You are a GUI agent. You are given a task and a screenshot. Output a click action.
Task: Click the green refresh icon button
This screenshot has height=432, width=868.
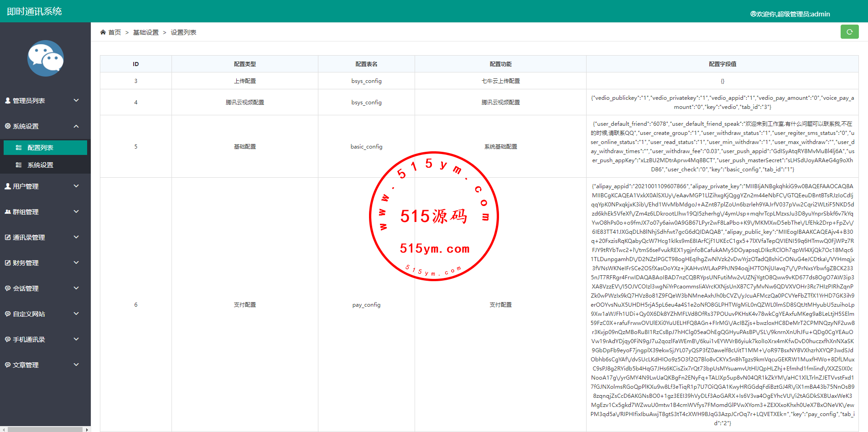pyautogui.click(x=849, y=32)
